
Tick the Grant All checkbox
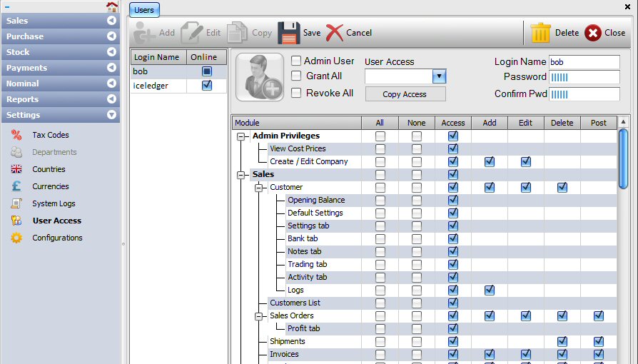(x=296, y=76)
